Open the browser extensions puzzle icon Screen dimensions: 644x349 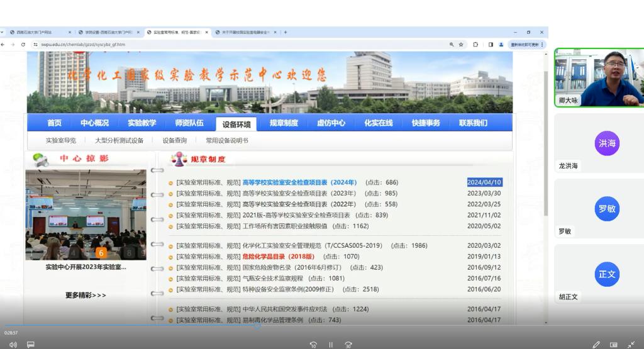(475, 45)
